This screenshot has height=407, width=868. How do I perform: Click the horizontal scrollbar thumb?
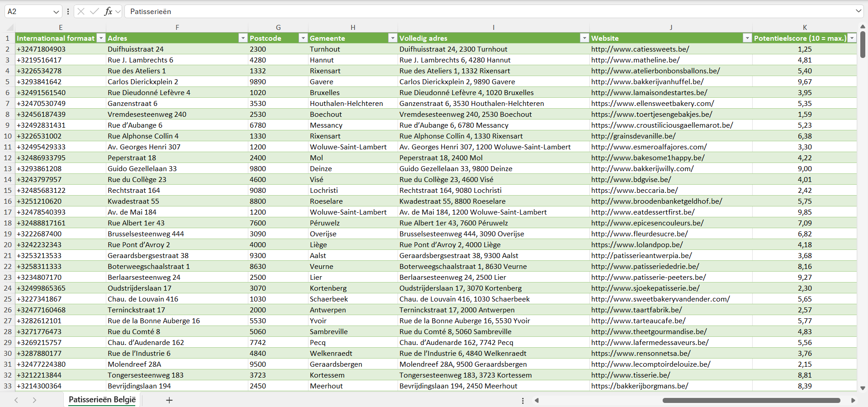tap(751, 400)
